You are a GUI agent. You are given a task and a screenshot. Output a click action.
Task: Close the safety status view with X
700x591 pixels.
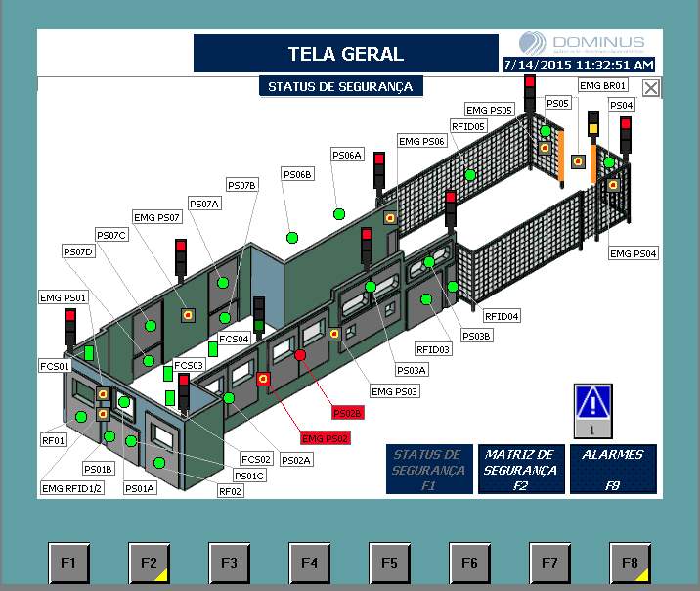click(651, 87)
